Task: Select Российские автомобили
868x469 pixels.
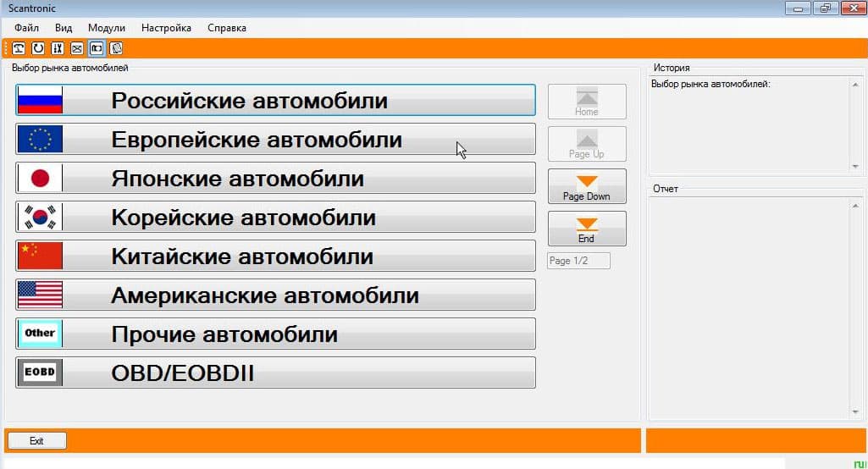Action: (x=276, y=100)
